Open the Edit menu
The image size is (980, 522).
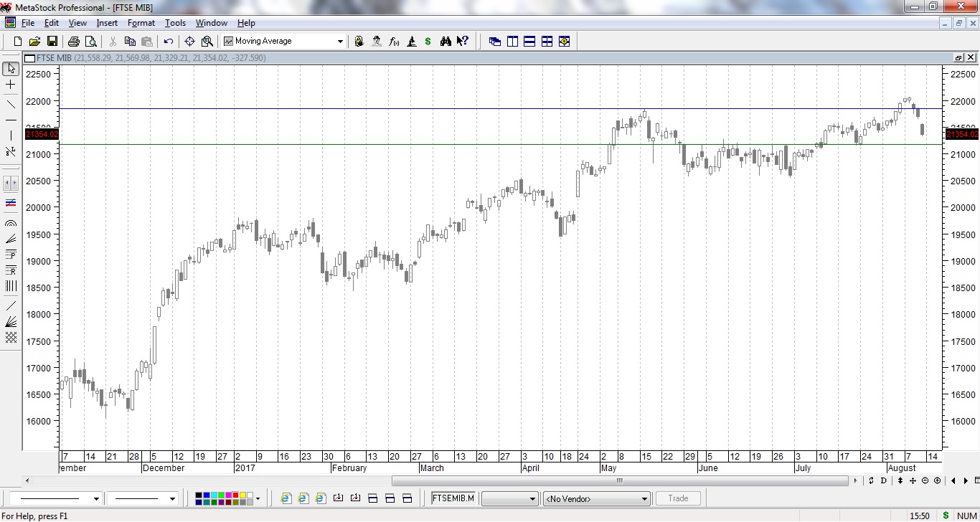(x=52, y=23)
